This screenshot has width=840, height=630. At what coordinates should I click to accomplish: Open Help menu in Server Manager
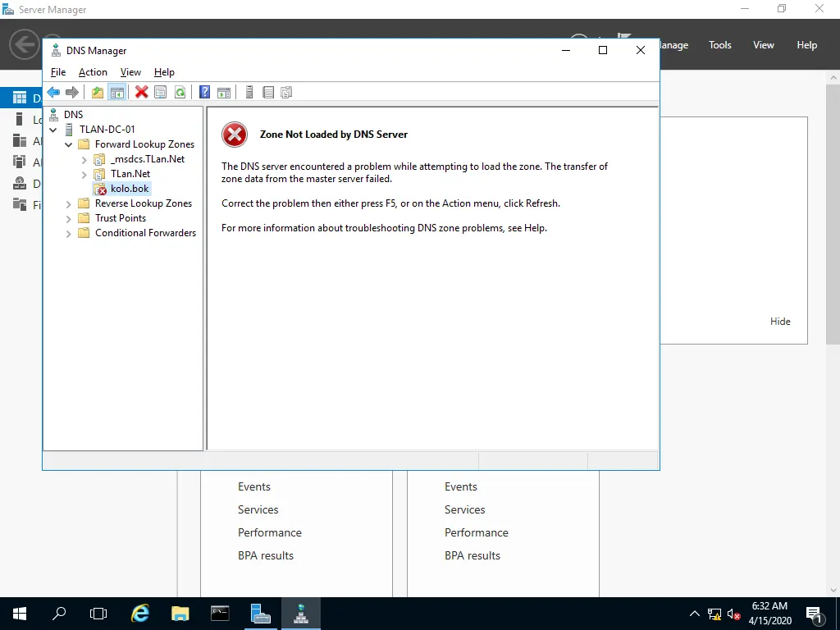pos(807,45)
